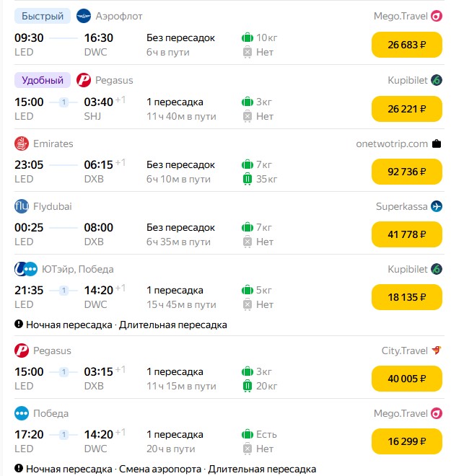This screenshot has height=476, width=451.
Task: Select the 26 683 ₽ price button
Action: (407, 45)
